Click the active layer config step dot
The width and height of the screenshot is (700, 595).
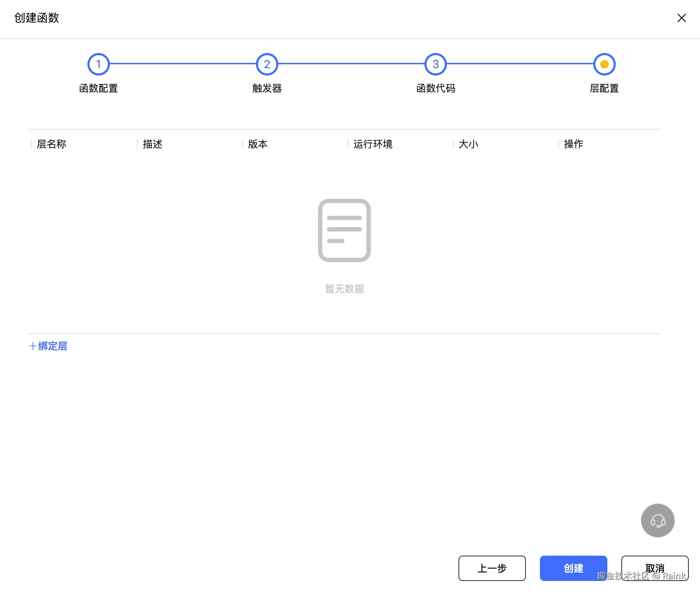click(x=604, y=64)
